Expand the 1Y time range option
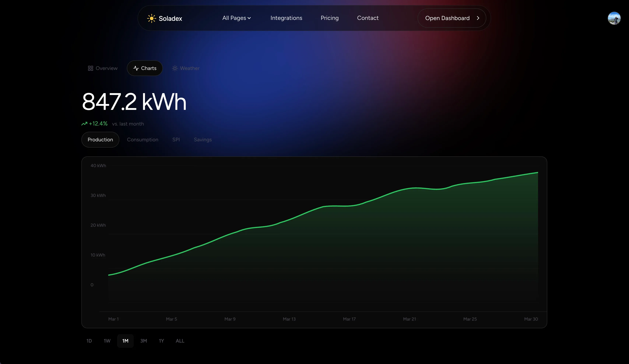 pyautogui.click(x=161, y=341)
